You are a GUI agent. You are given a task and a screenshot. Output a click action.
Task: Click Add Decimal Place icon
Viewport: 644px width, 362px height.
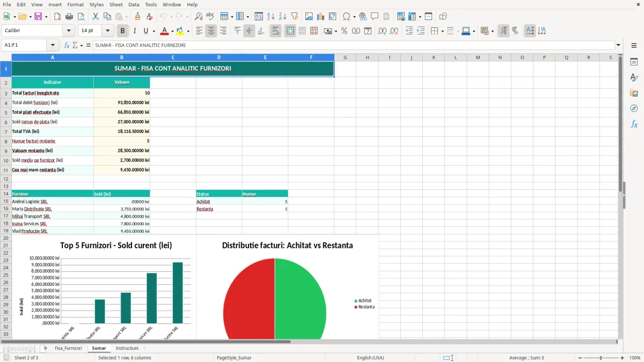coord(382,31)
